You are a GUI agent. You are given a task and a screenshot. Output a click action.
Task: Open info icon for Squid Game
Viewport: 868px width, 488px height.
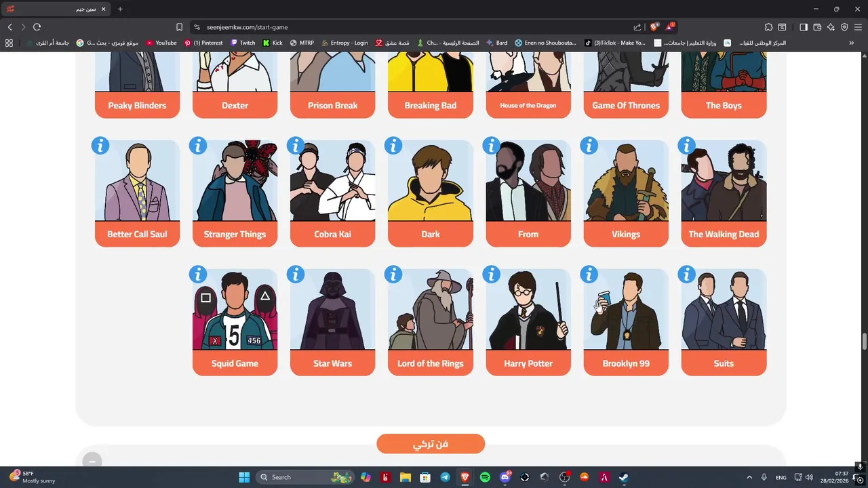[x=197, y=274]
